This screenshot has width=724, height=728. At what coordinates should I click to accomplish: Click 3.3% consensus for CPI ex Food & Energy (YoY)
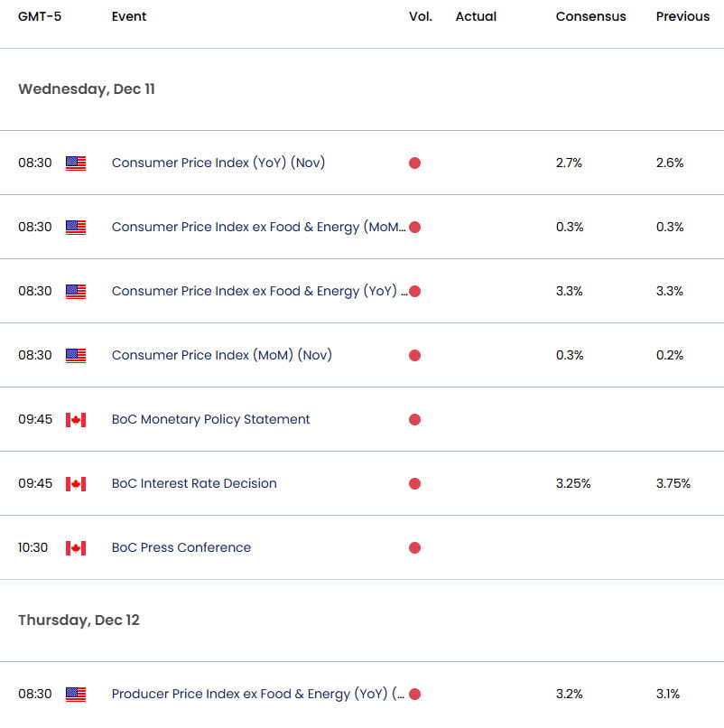(570, 291)
